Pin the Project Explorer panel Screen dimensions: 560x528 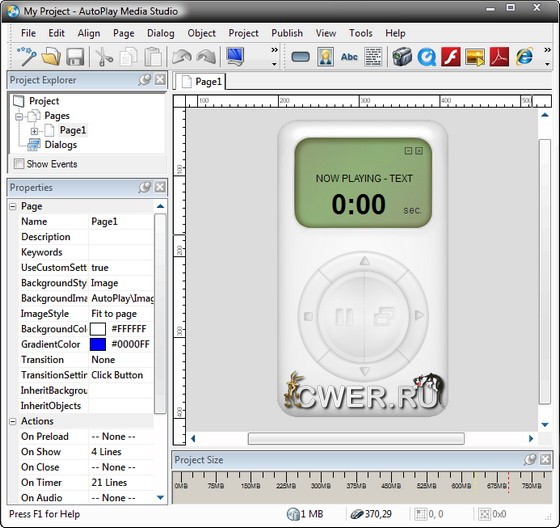coord(145,79)
